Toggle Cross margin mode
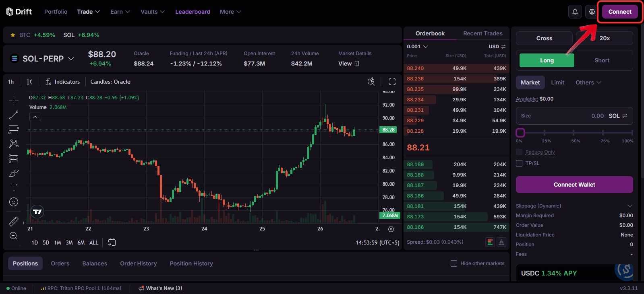This screenshot has height=294, width=644. click(x=544, y=38)
